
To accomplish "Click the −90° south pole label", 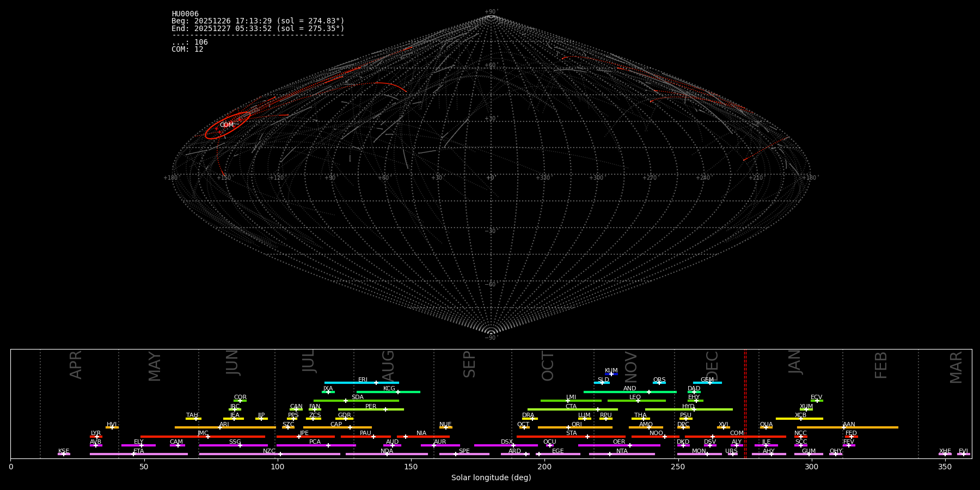I will coord(491,338).
